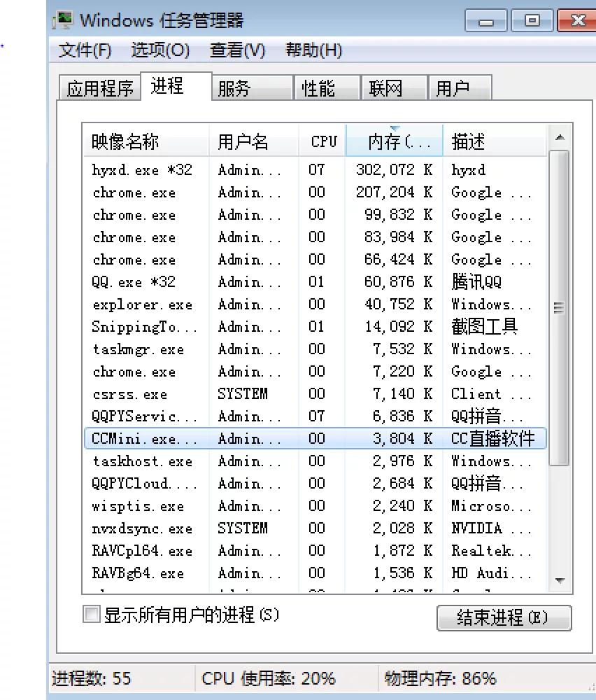Switch to the 用户 tab
The height and width of the screenshot is (700, 596).
point(460,87)
